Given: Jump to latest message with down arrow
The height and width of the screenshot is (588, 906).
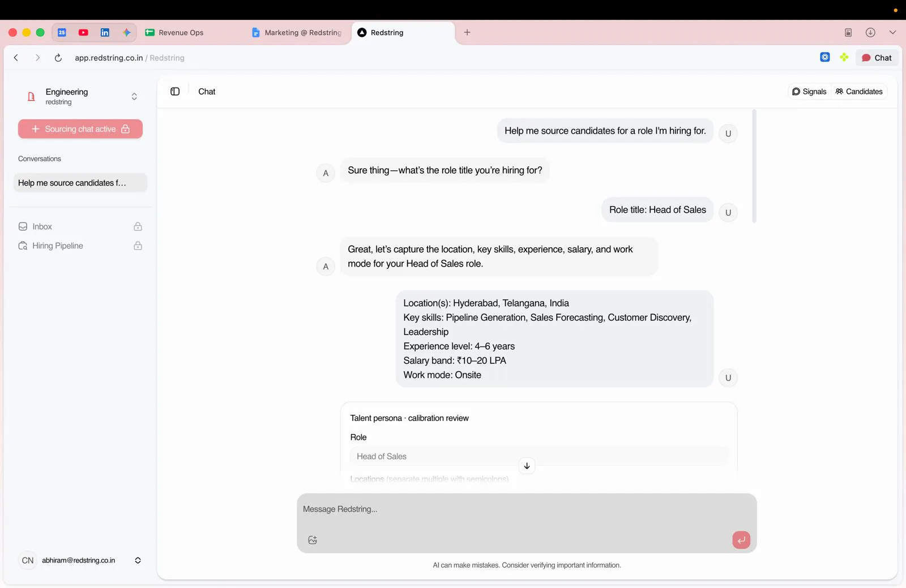Looking at the screenshot, I should (527, 466).
